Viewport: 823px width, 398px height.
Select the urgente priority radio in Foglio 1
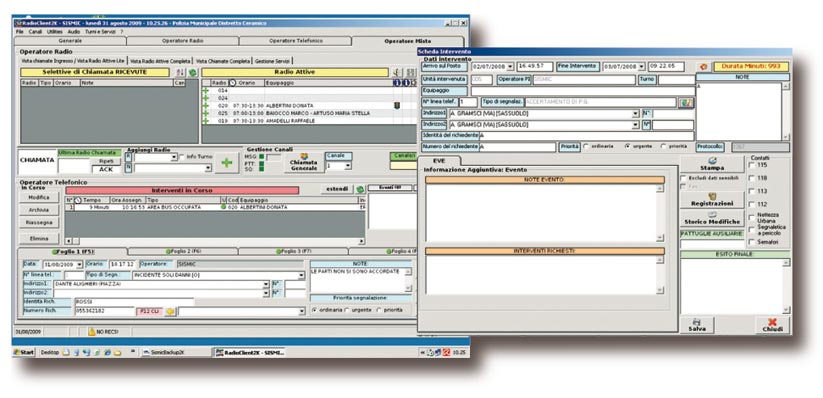(347, 310)
